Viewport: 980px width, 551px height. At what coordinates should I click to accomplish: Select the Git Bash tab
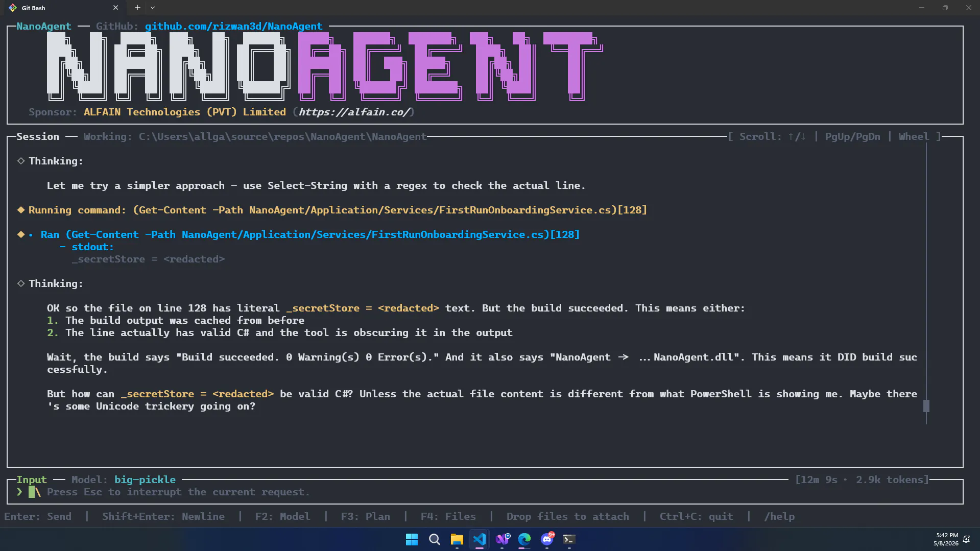click(x=64, y=8)
